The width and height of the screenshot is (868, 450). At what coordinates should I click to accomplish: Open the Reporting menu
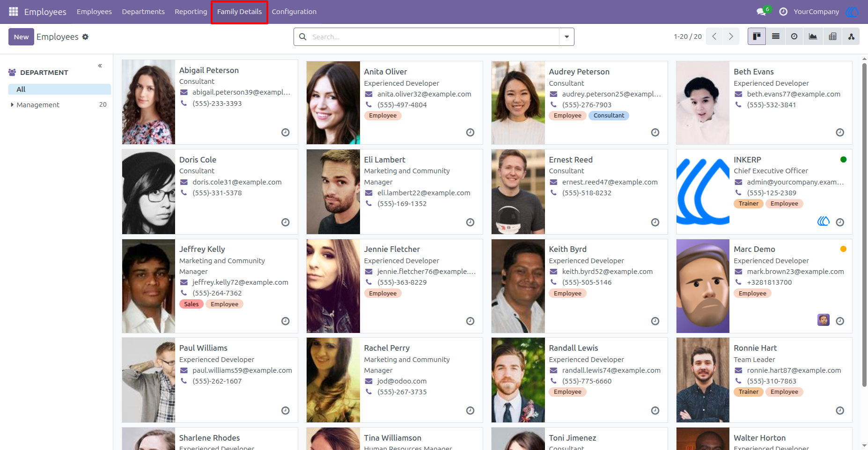click(191, 12)
